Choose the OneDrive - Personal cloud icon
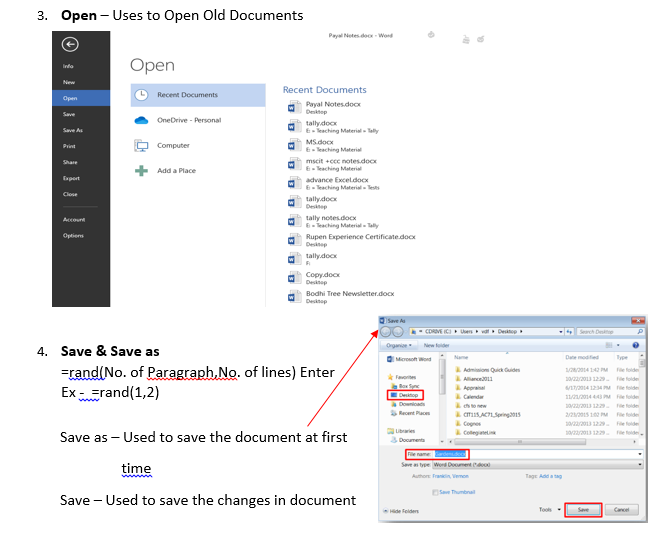This screenshot has width=660, height=543. (x=141, y=120)
